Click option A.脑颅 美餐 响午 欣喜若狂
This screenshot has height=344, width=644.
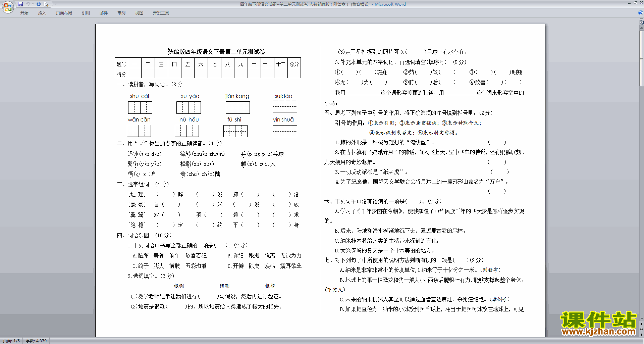point(170,256)
